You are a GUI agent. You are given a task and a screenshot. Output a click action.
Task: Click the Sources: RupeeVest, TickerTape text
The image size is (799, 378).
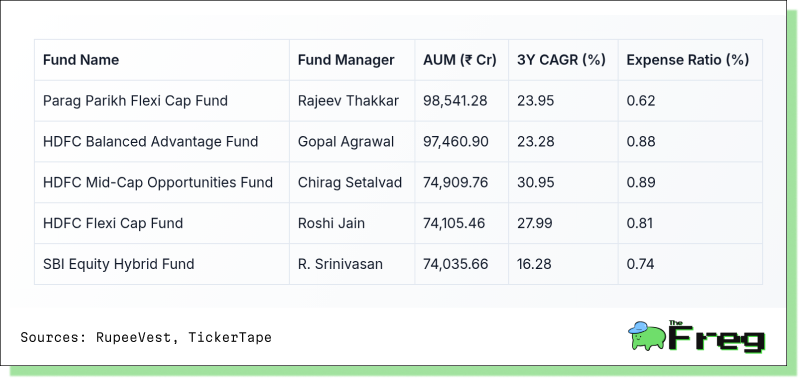click(146, 337)
